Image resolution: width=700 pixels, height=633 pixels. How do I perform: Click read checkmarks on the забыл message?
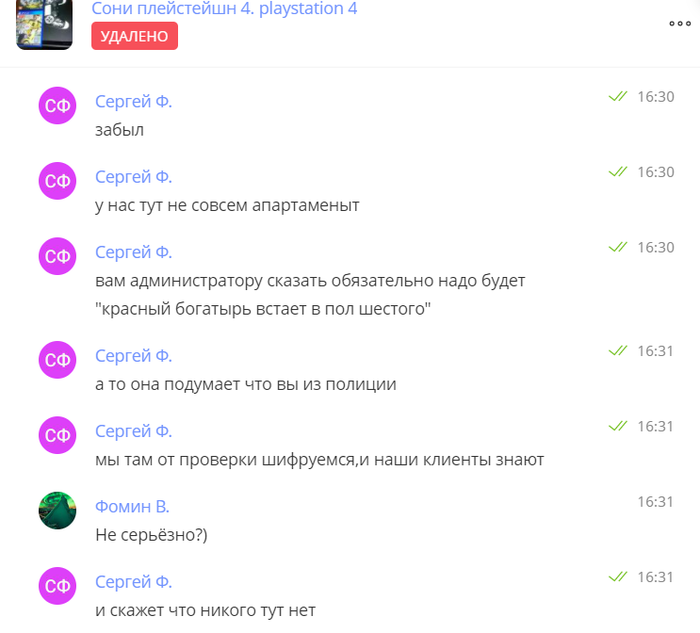(x=618, y=96)
